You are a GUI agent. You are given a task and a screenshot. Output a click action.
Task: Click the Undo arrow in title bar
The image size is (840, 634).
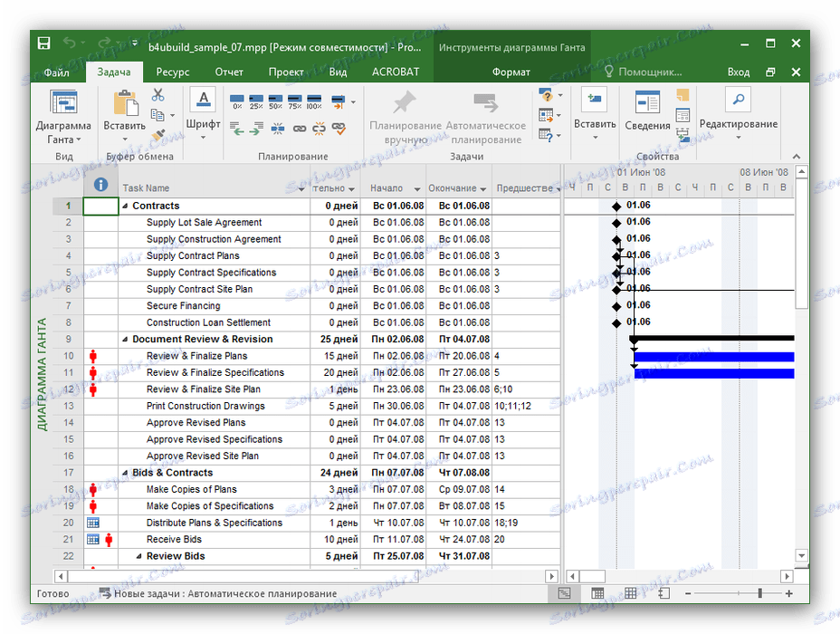click(70, 43)
